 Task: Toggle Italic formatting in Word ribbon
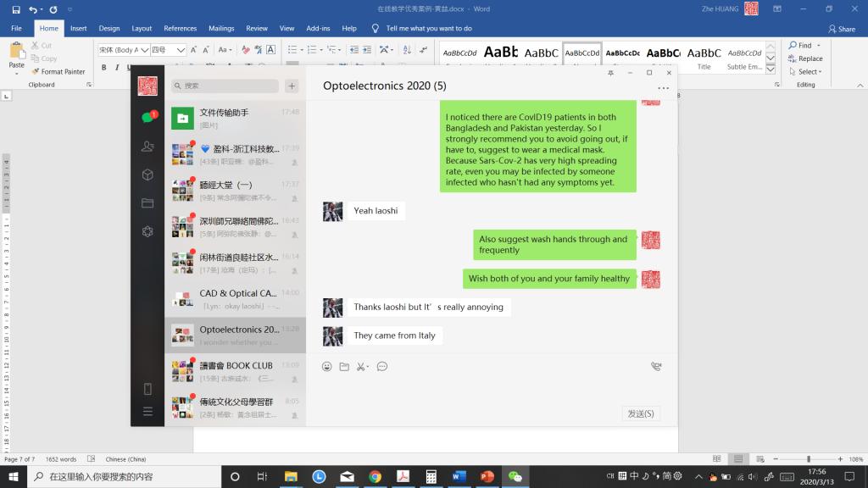(117, 68)
